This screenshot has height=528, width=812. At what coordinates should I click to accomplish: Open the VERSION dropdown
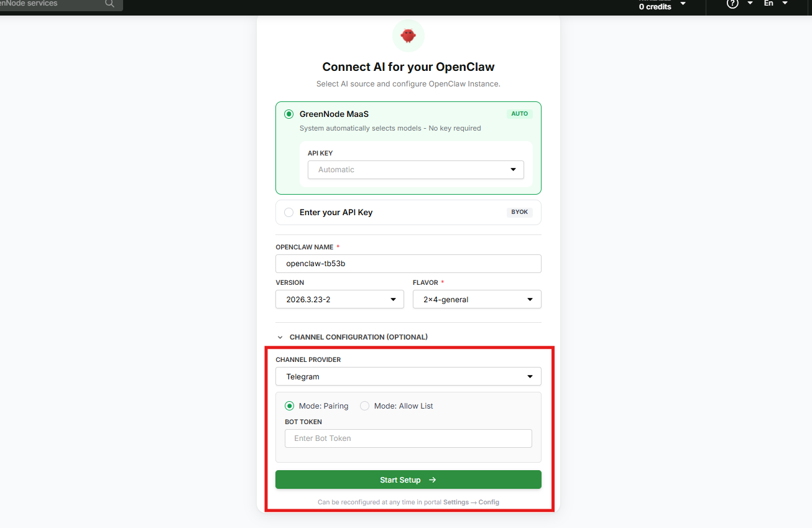(x=339, y=299)
